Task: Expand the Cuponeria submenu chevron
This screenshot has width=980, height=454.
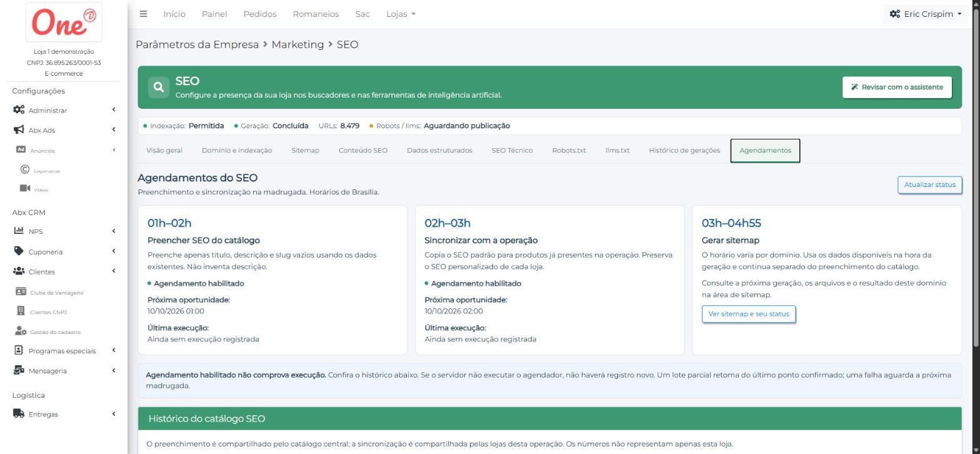Action: [x=114, y=251]
